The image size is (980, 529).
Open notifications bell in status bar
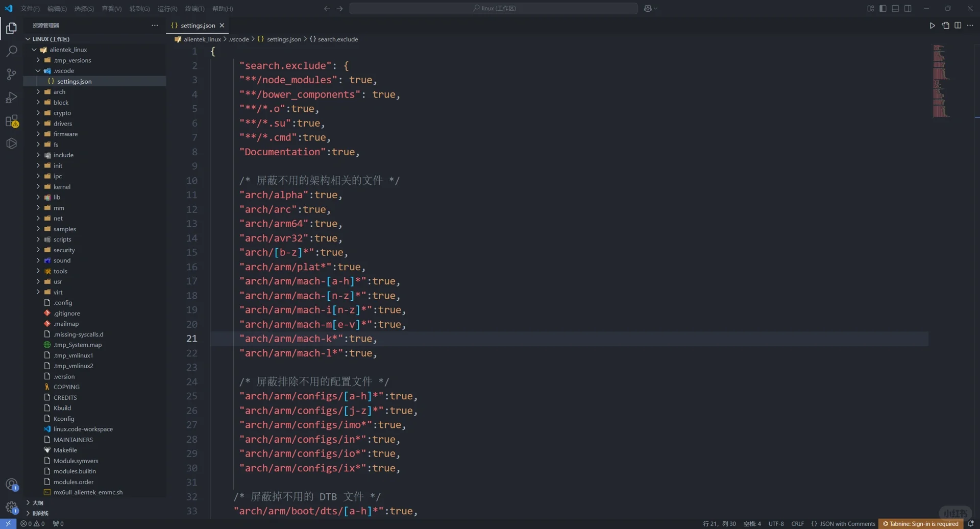pyautogui.click(x=971, y=524)
